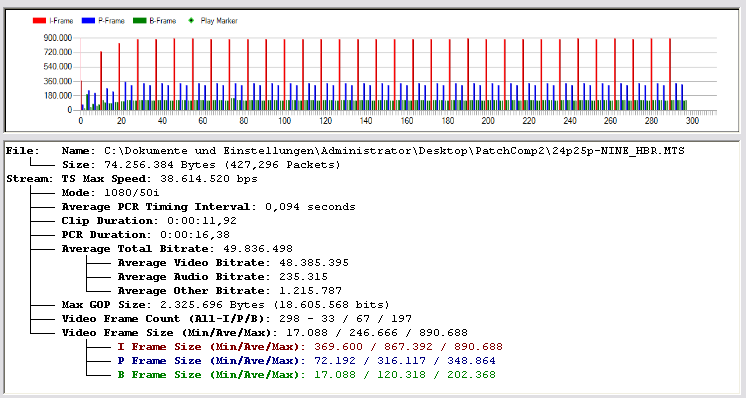Select the B-Frame legend label
This screenshot has width=746, height=398.
[x=162, y=21]
